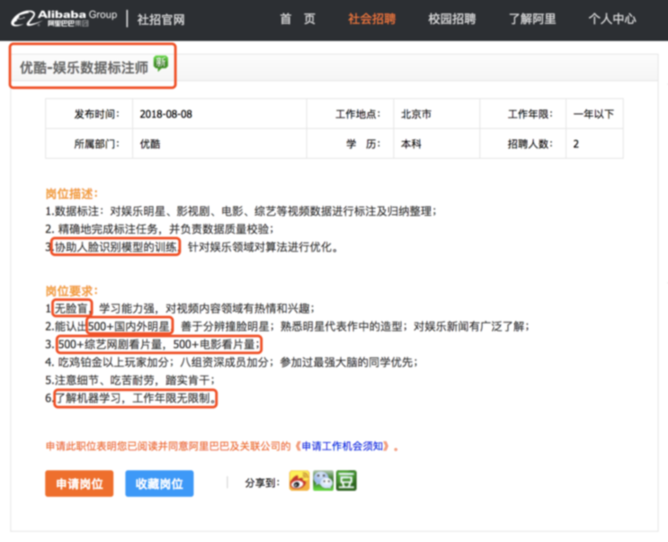Click text 500+综艺网剧看片量
This screenshot has height=542, width=668.
click(111, 344)
